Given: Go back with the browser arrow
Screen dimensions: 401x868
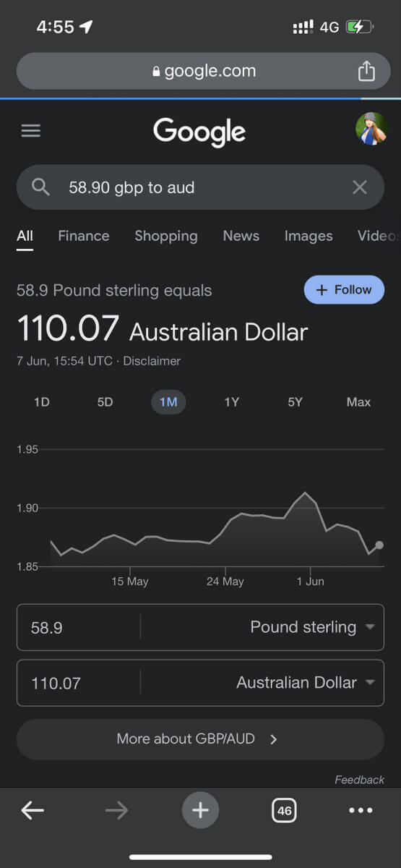Looking at the screenshot, I should [33, 811].
